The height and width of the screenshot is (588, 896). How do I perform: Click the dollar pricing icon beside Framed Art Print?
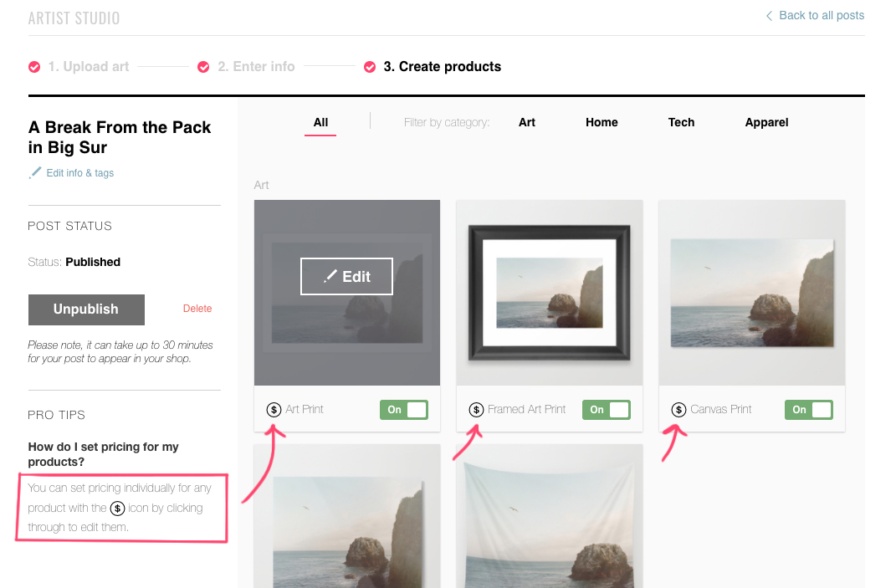(x=476, y=410)
